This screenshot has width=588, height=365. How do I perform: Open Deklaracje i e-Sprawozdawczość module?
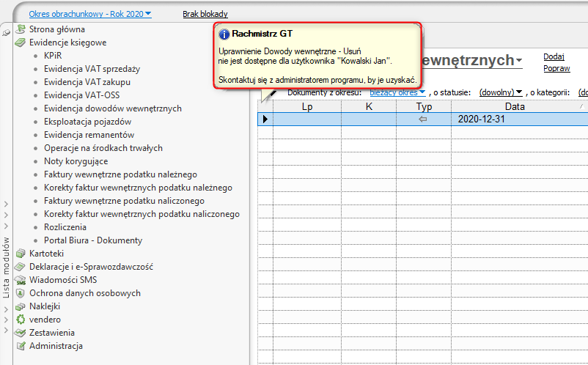(91, 267)
